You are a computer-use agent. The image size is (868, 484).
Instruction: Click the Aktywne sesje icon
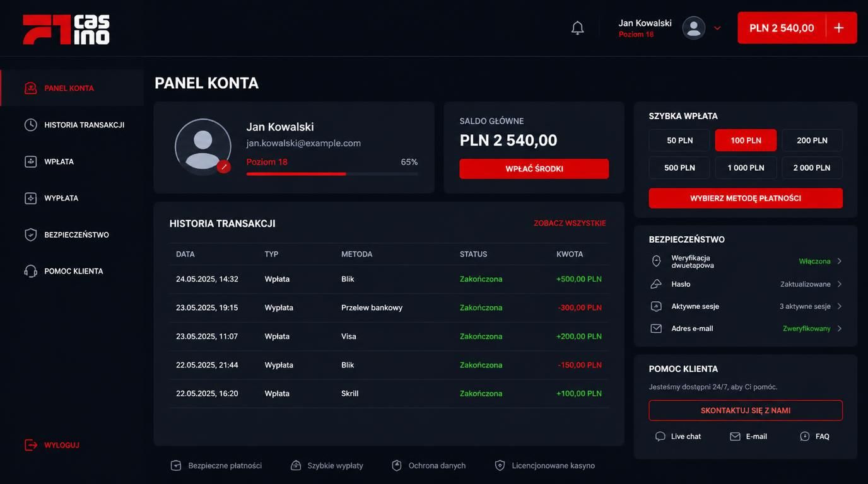coord(656,306)
